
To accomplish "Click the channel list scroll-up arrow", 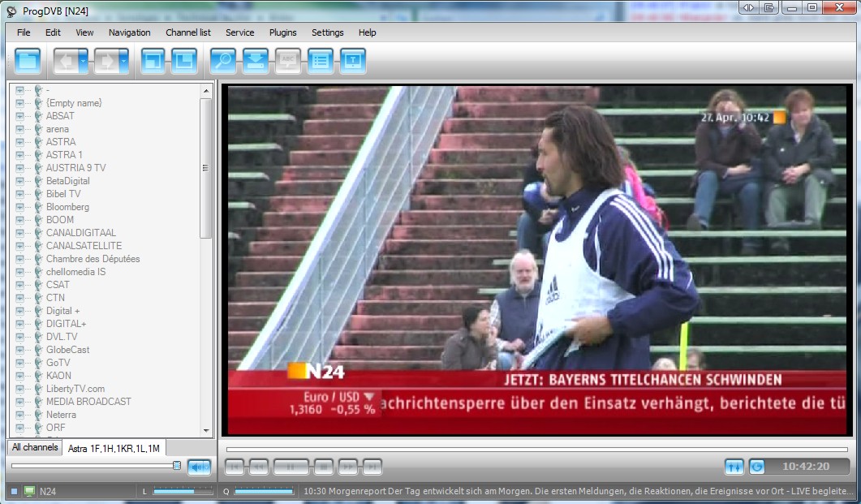I will click(x=206, y=91).
